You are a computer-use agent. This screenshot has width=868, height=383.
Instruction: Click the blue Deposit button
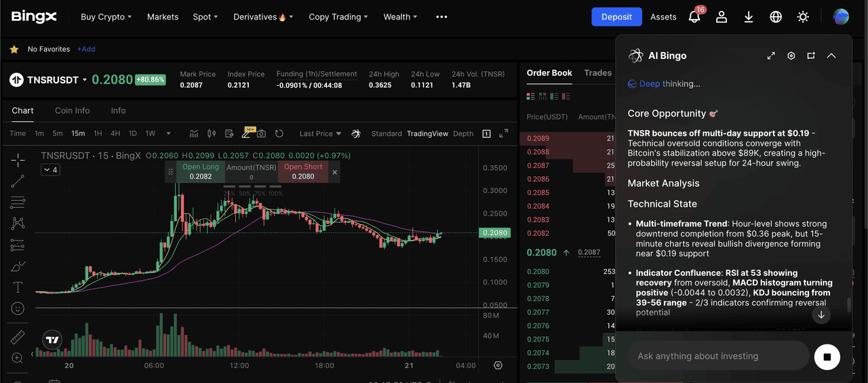pyautogui.click(x=616, y=17)
